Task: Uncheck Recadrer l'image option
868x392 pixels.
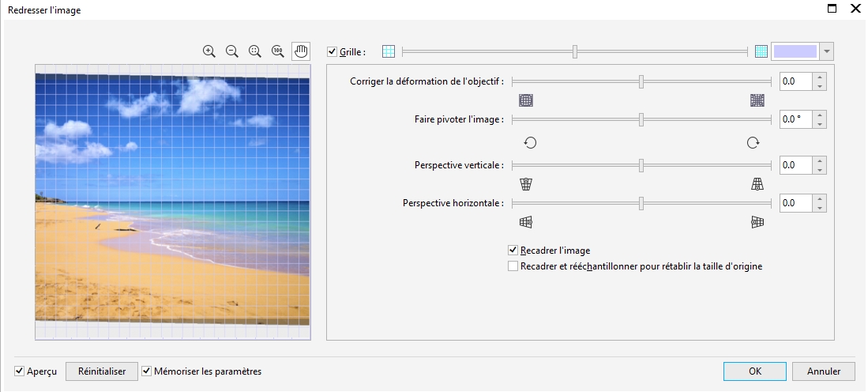Action: [513, 251]
